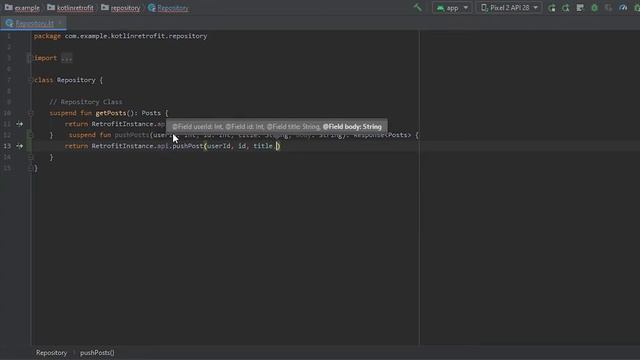Click the getPosts function name
The width and height of the screenshot is (640, 360).
(111, 113)
